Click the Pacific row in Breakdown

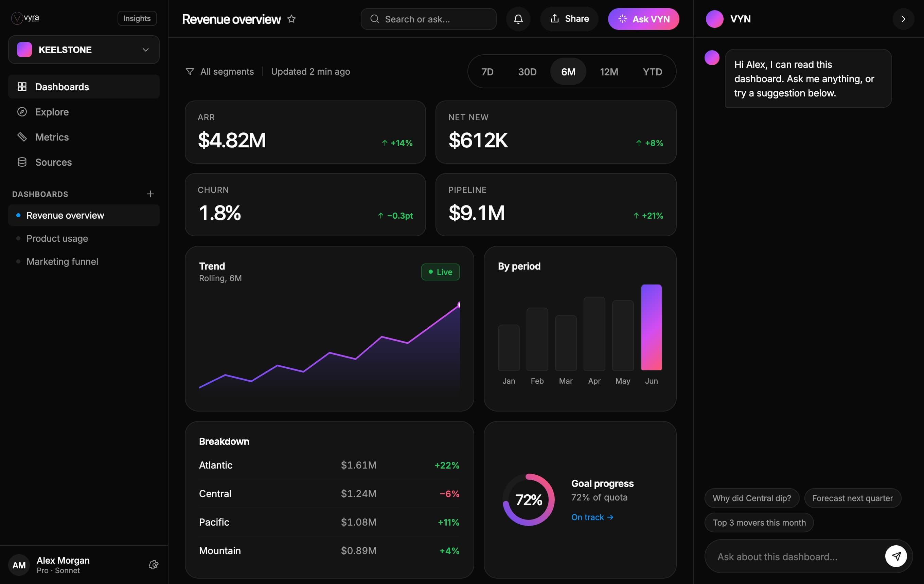[x=329, y=522]
